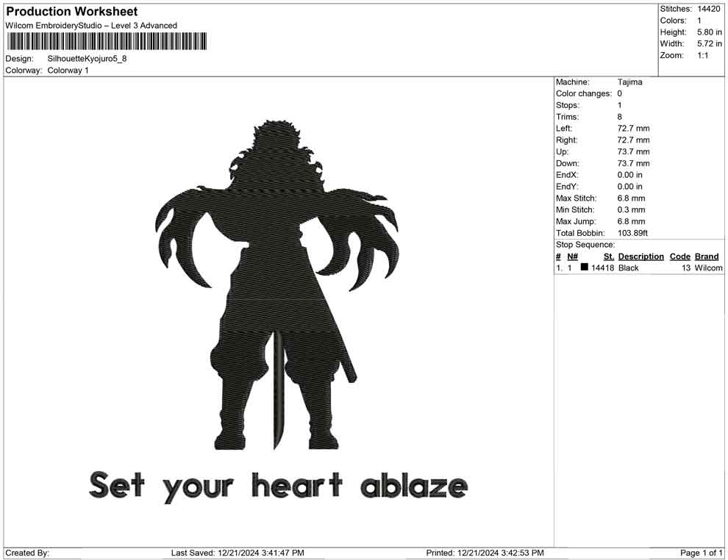Select the design name 'SilhouetteKyojuro5_8'

tap(87, 59)
